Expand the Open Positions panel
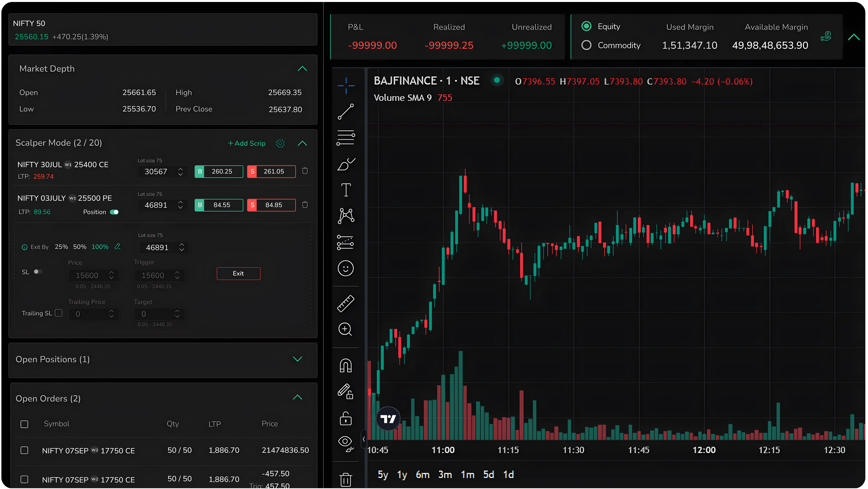Screen dimensions: 868x489 (297, 359)
